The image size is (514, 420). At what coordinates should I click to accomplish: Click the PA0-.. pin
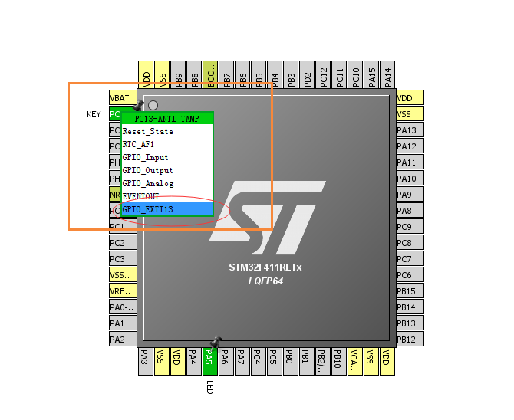[x=123, y=307]
